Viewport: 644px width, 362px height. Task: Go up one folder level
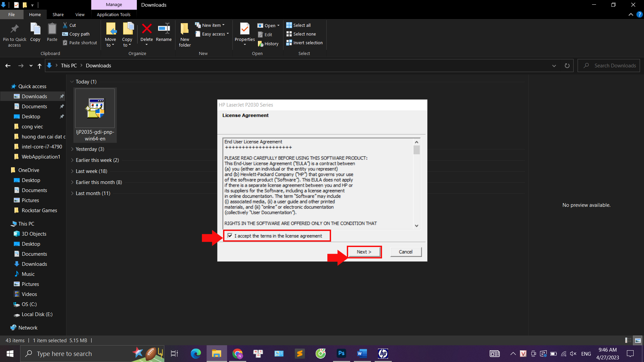40,66
